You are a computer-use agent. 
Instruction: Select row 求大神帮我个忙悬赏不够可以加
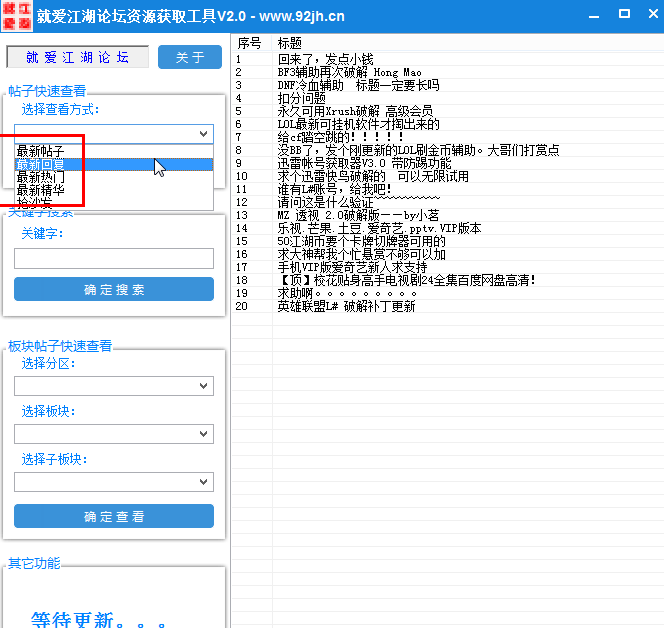click(x=448, y=255)
